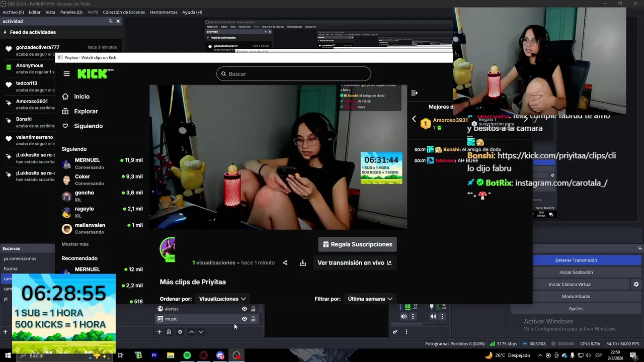Open goncho channel in Siguiendo list
This screenshot has height=362, width=644.
coord(102,196)
